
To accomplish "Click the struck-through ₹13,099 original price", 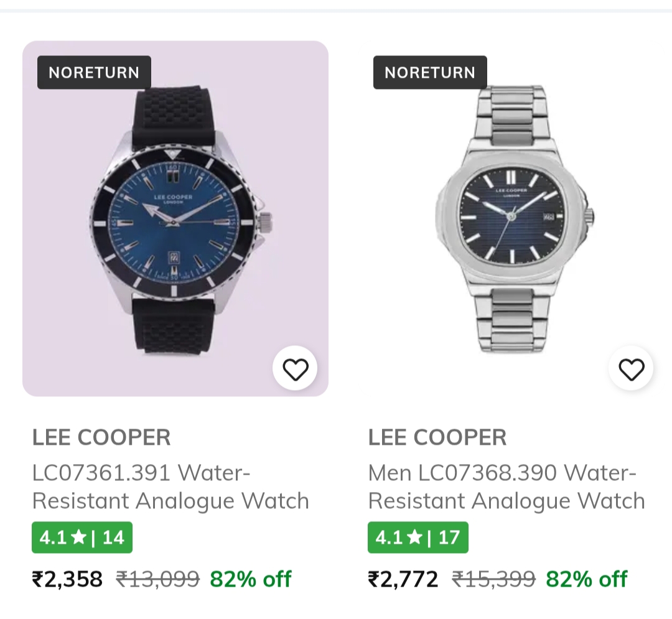I will click(158, 579).
